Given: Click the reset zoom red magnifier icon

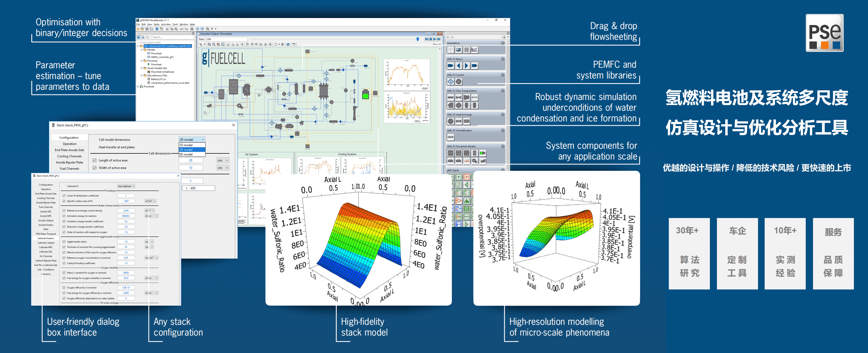Looking at the screenshot, I should 218,44.
